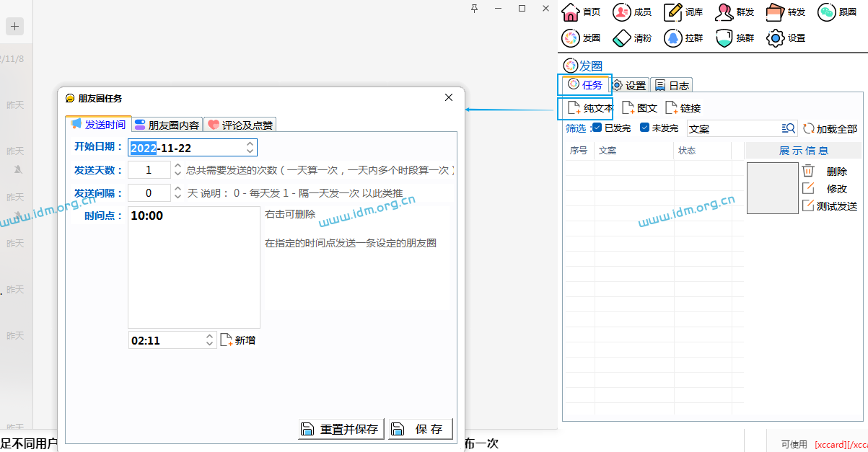Switch to the 任务 tab

[x=584, y=84]
